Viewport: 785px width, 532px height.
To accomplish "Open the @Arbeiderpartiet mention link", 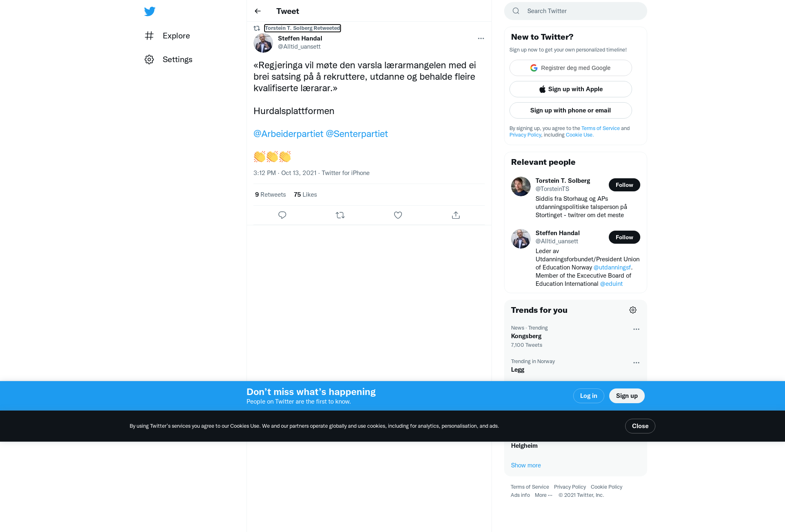I will click(x=288, y=134).
